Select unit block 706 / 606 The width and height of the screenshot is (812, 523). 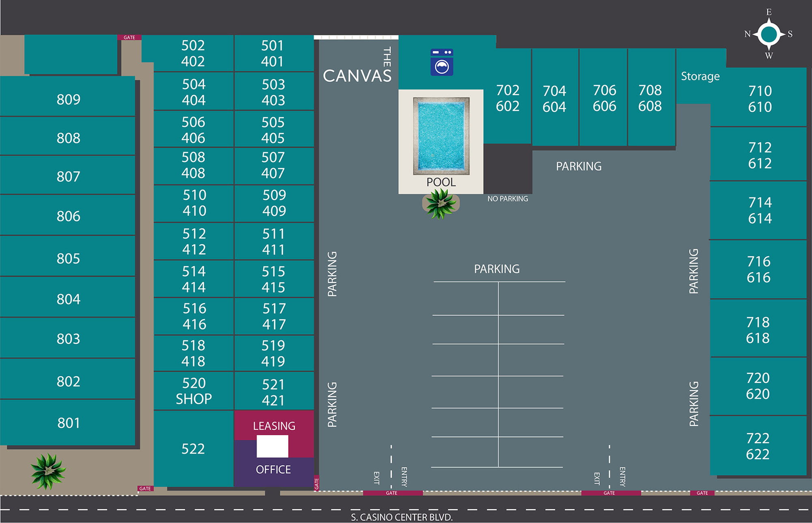(x=603, y=98)
